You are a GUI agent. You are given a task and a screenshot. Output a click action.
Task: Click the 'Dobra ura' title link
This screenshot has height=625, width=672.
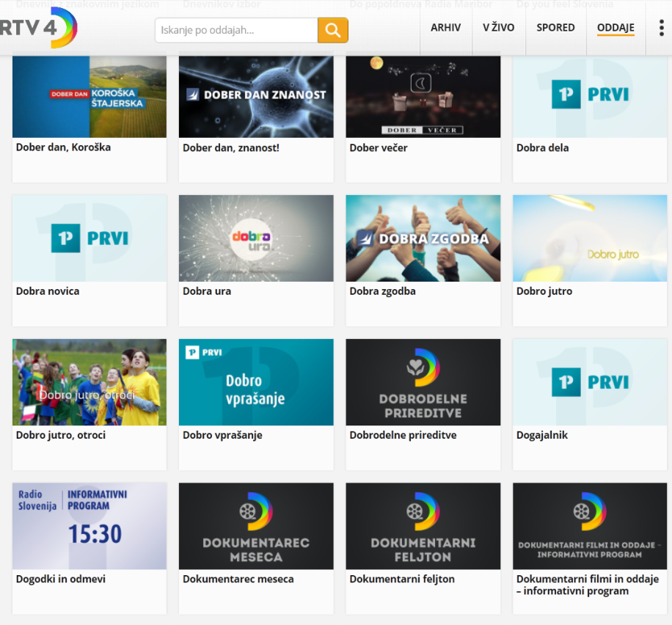coord(207,291)
